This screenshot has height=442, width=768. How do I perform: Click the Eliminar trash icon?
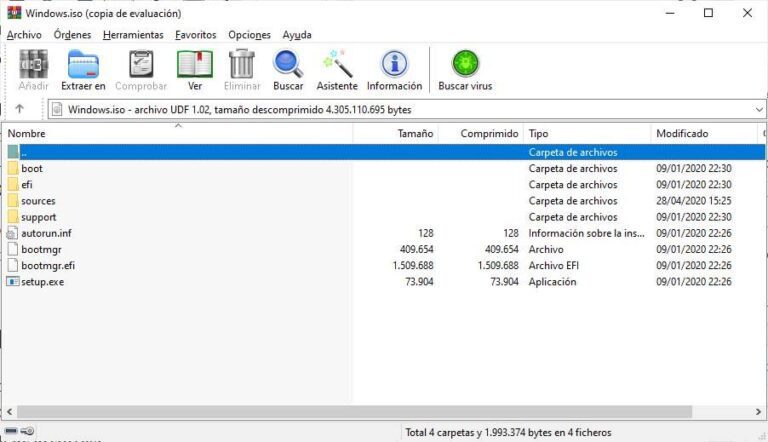tap(242, 64)
